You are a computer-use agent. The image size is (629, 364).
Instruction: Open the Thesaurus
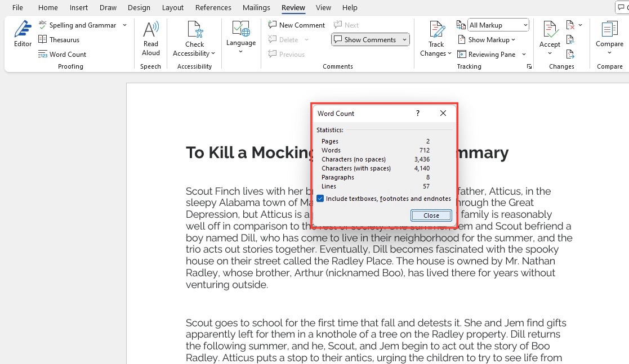[59, 40]
